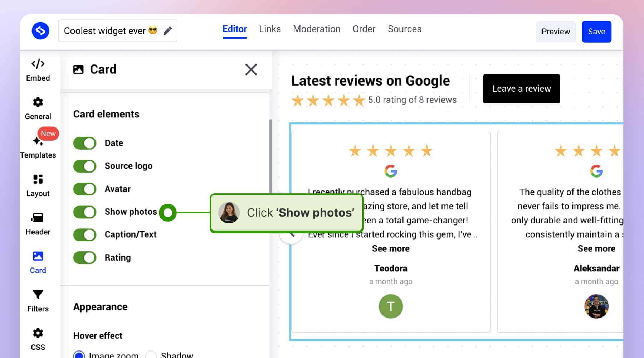644x358 pixels.
Task: Turn off the Rating toggle
Action: click(x=84, y=257)
